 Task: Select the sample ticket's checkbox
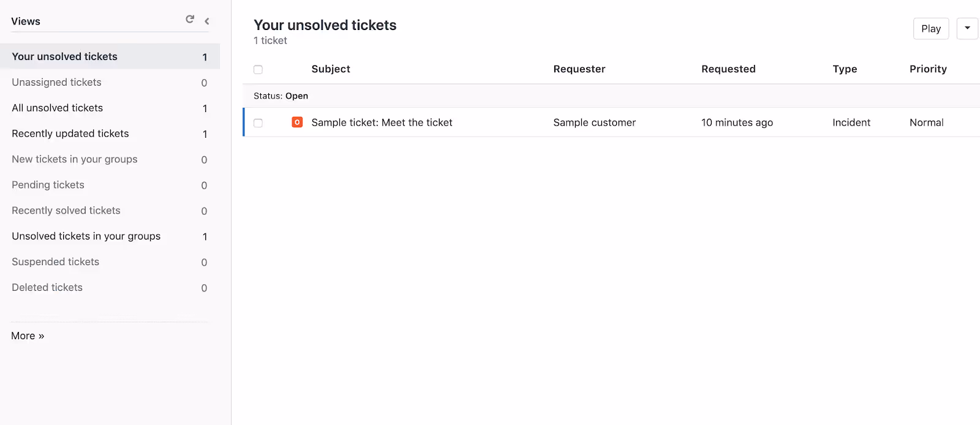(258, 122)
